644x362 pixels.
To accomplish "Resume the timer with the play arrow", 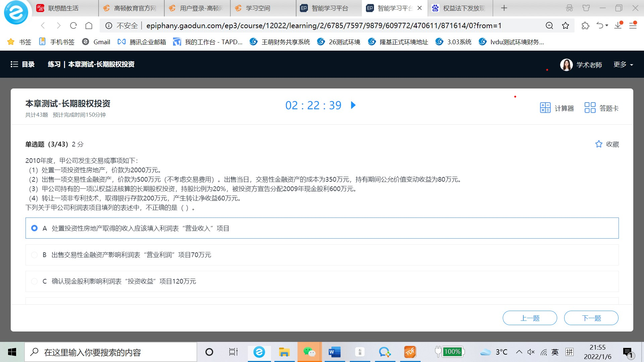I will (x=353, y=105).
